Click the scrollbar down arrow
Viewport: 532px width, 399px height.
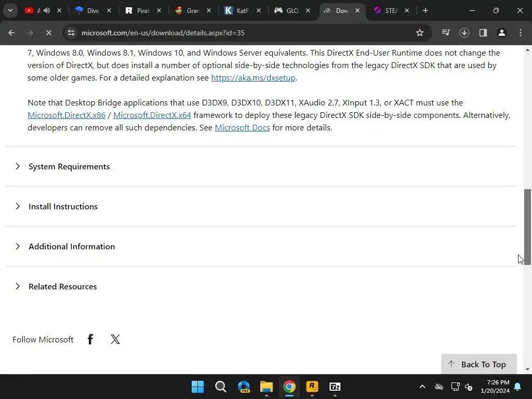tap(527, 369)
